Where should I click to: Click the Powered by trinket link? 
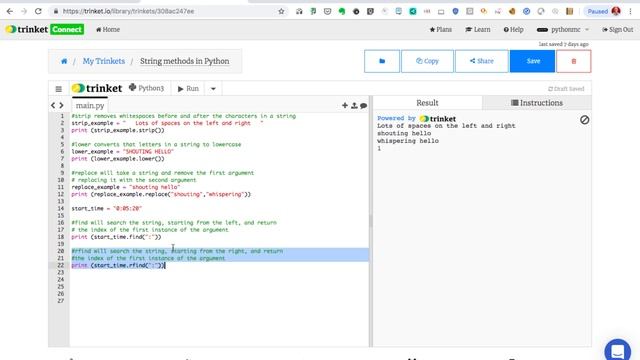click(416, 119)
